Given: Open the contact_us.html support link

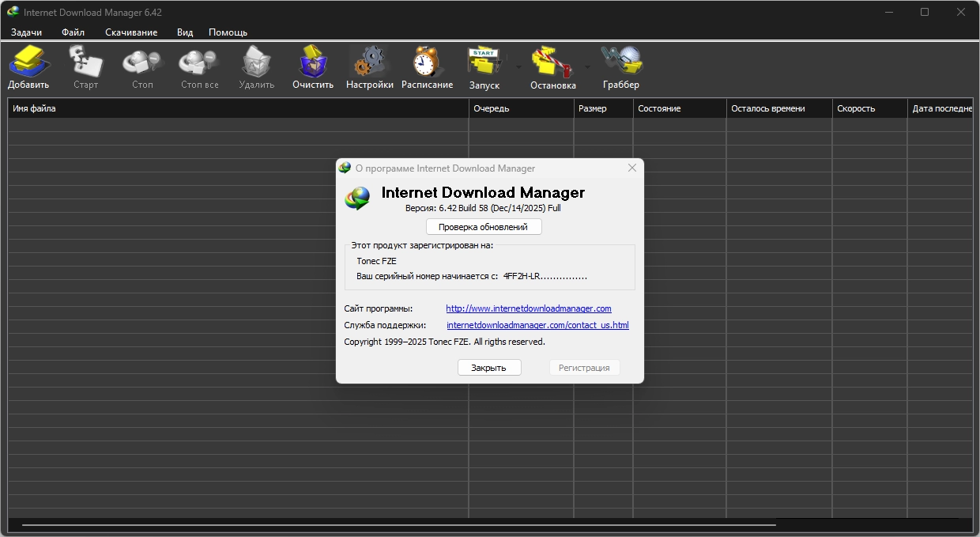Looking at the screenshot, I should coord(537,325).
